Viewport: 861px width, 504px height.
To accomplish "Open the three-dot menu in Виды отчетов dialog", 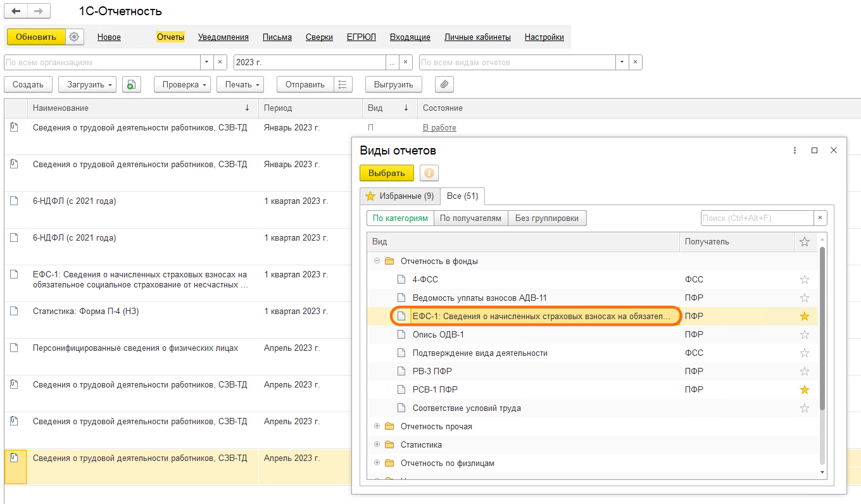I will point(795,151).
